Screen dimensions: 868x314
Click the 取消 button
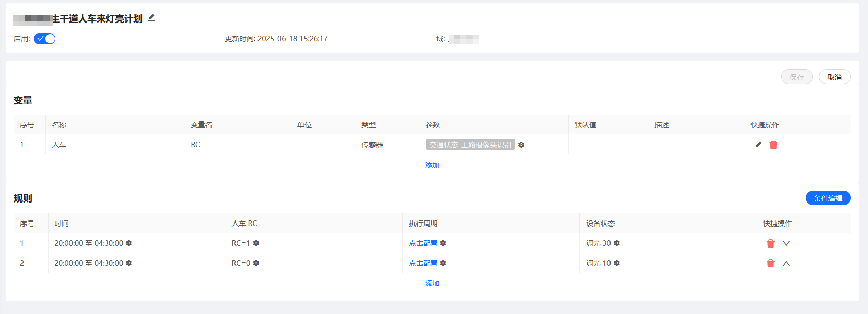point(834,77)
